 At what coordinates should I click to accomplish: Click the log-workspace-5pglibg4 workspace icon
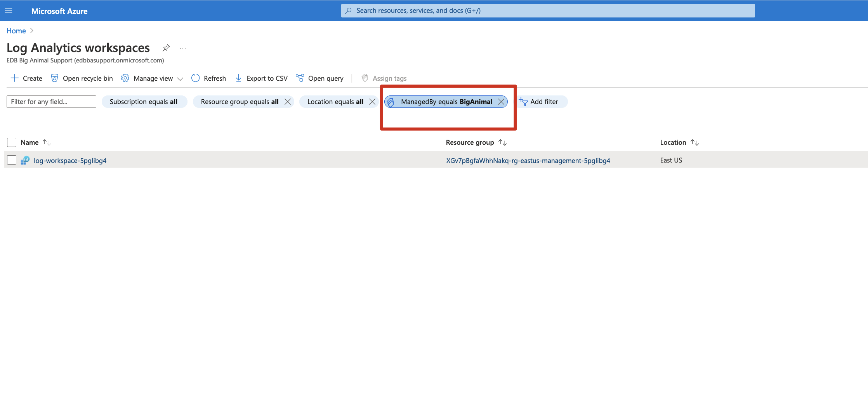click(25, 160)
